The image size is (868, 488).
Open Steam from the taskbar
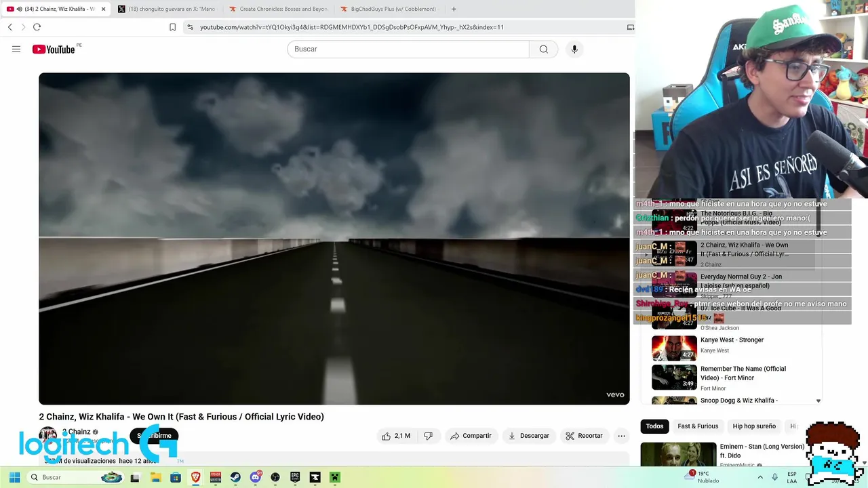[x=235, y=478]
